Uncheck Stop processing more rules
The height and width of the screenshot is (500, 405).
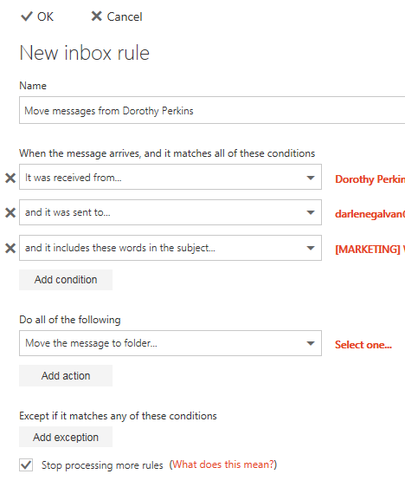[26, 465]
